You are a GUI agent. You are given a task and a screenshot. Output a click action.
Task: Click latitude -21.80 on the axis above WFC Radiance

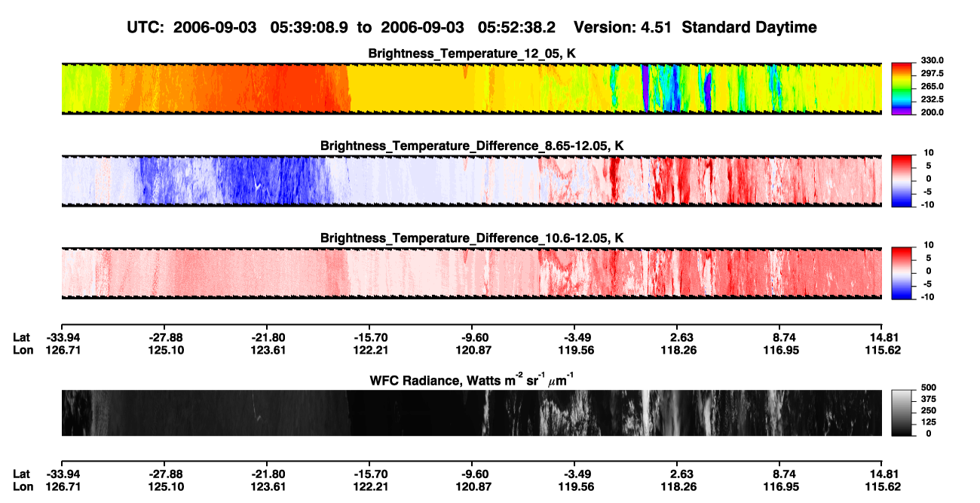(268, 337)
